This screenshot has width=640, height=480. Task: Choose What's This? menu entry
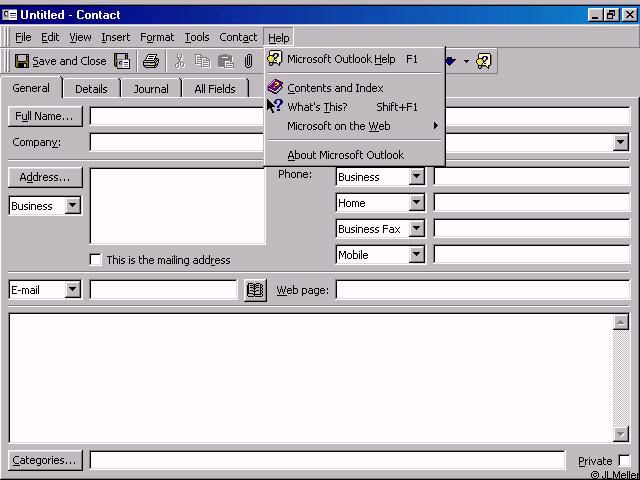pos(352,107)
